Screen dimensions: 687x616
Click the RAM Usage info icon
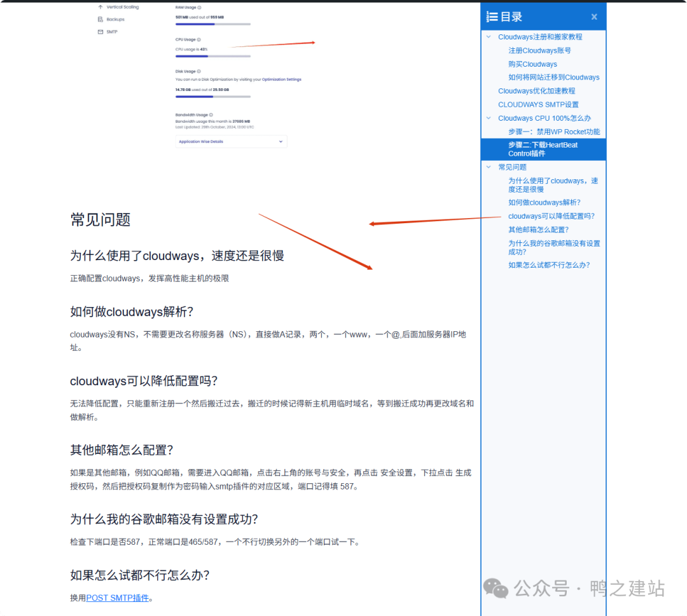(x=199, y=8)
